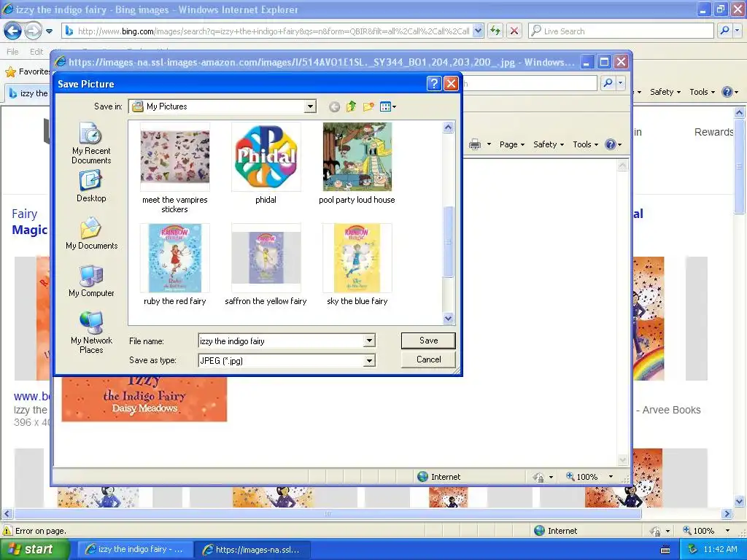Open Tools menu in image window
Viewport: 747px width, 560px height.
pyautogui.click(x=585, y=144)
